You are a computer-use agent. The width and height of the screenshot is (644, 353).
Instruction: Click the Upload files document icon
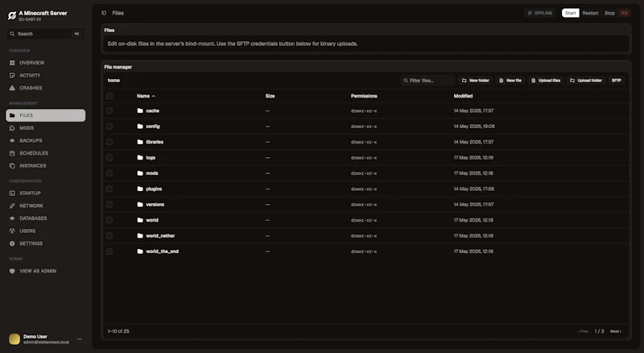click(x=534, y=81)
